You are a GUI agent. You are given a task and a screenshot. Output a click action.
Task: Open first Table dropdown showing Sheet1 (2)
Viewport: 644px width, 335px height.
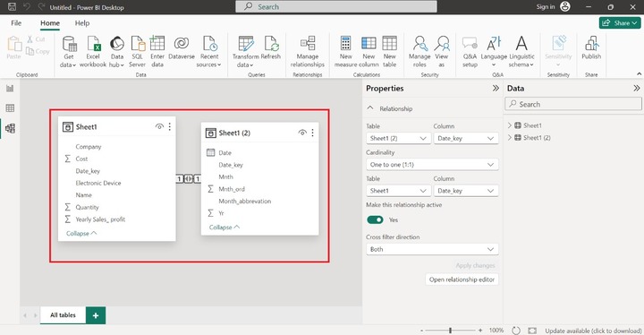pyautogui.click(x=398, y=138)
